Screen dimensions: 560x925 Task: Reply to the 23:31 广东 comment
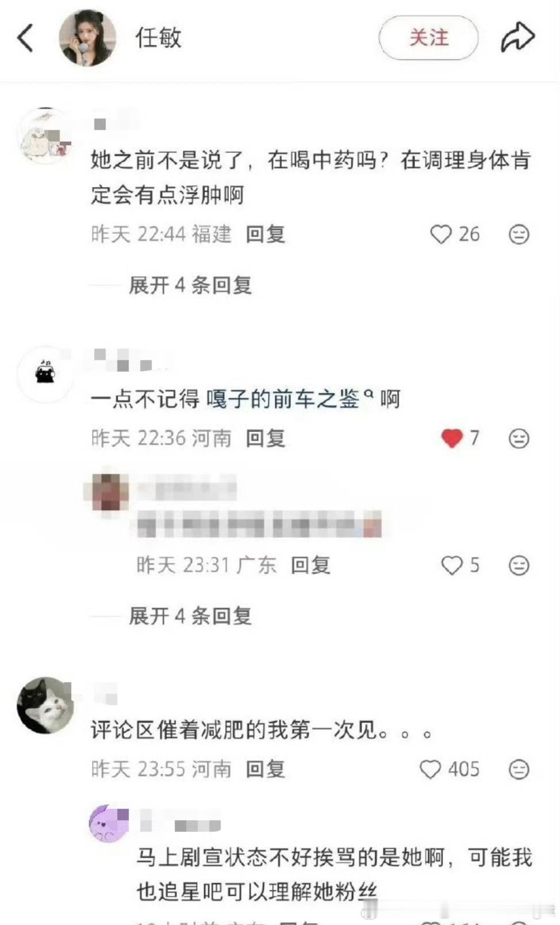(310, 565)
